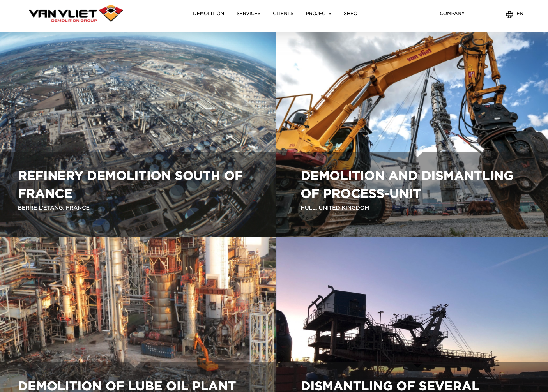Click the Van Vliet Demolition Group logo
The height and width of the screenshot is (392, 548).
[76, 14]
